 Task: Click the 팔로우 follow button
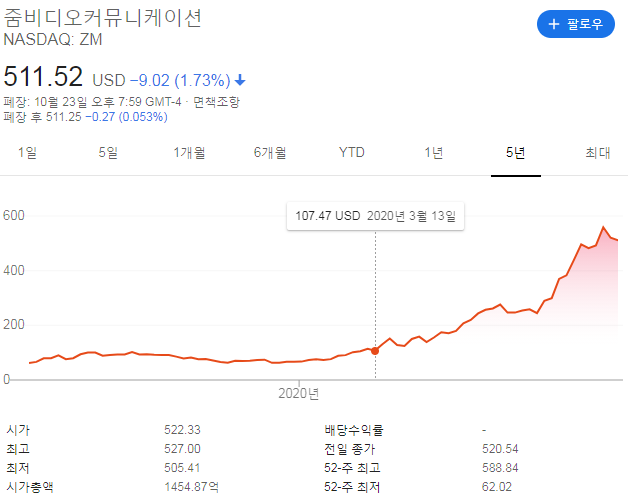pyautogui.click(x=576, y=24)
